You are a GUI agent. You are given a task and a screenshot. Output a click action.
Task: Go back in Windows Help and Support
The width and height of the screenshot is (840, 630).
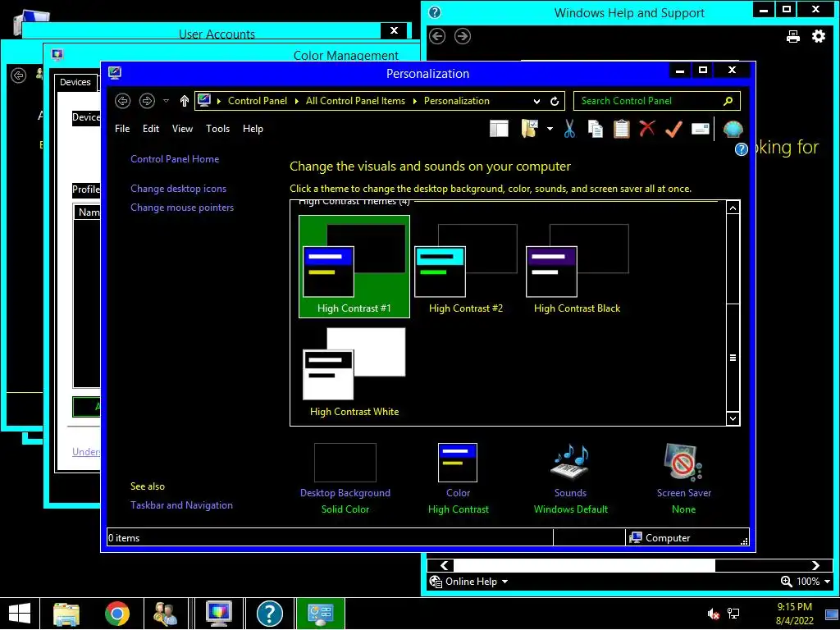[437, 36]
